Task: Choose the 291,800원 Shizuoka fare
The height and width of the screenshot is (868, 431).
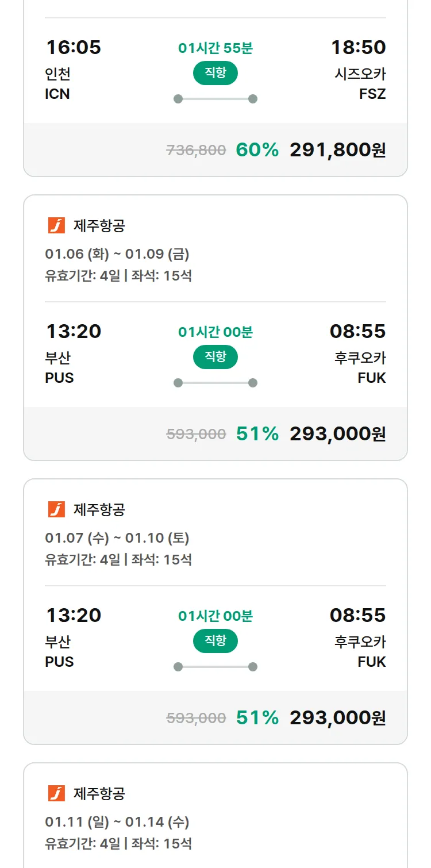Action: point(337,150)
